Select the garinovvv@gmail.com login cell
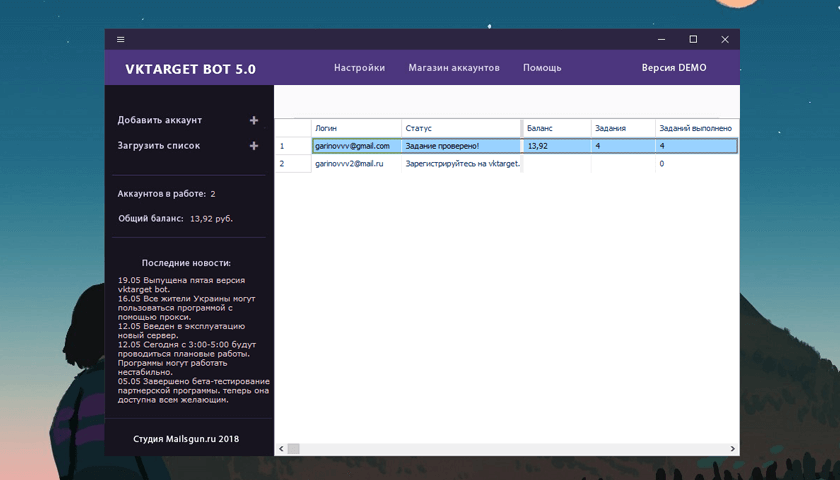The width and height of the screenshot is (840, 480). 356,146
